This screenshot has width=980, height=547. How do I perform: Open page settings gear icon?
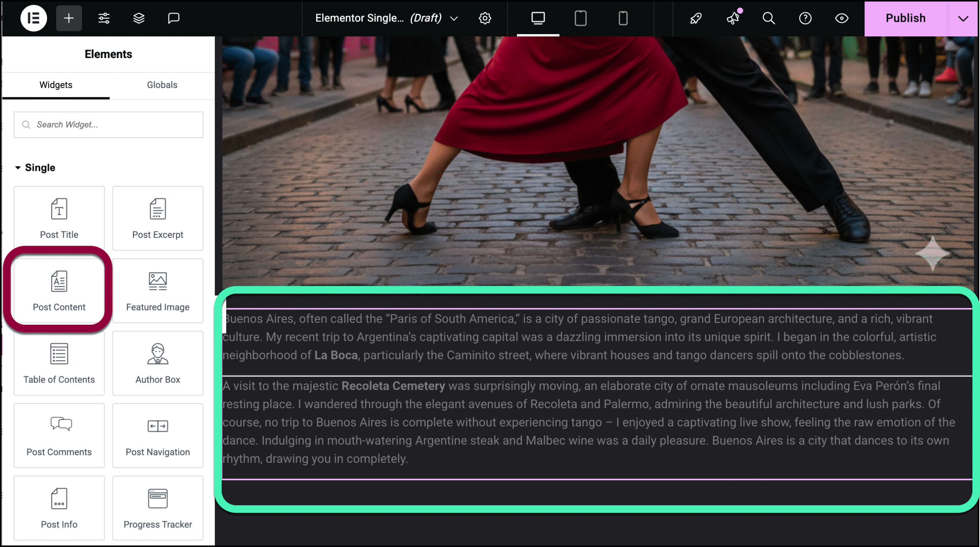tap(485, 18)
